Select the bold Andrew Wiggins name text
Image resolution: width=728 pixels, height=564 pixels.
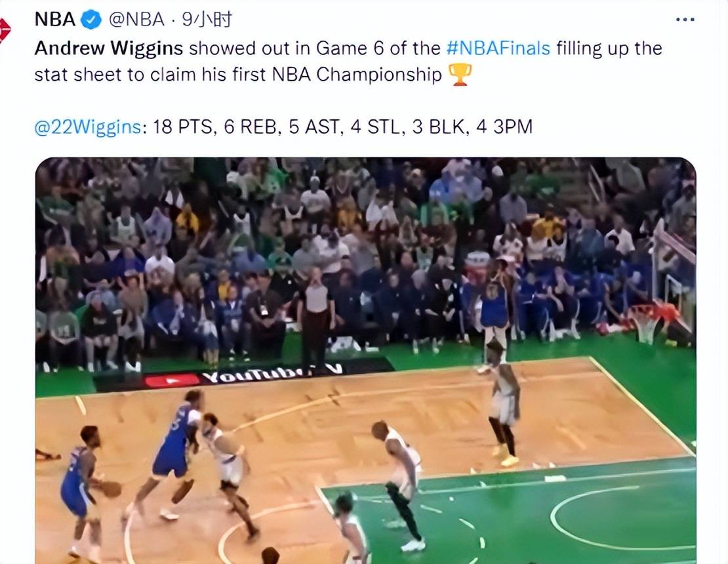(x=109, y=49)
